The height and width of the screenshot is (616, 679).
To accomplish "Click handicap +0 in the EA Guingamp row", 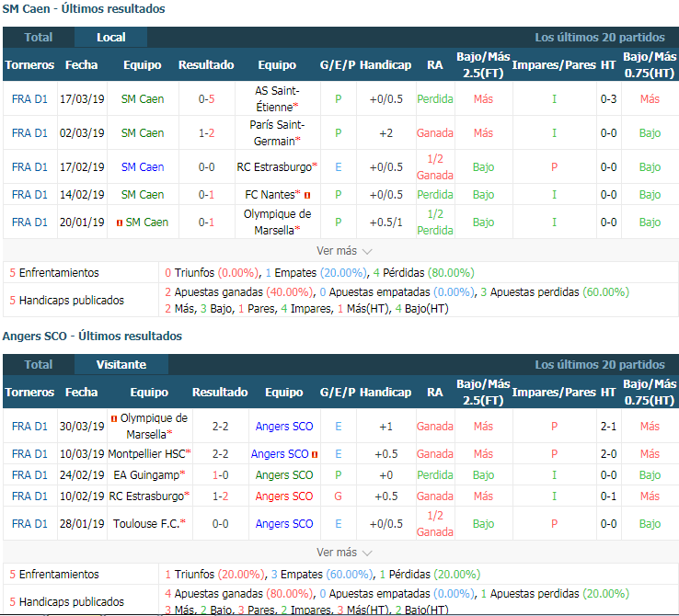I will click(x=386, y=475).
